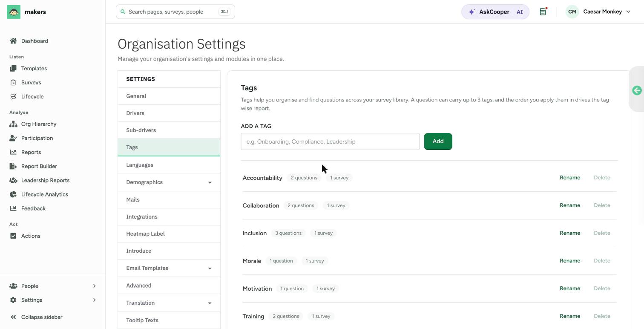Click the Motivation tag name

click(257, 289)
